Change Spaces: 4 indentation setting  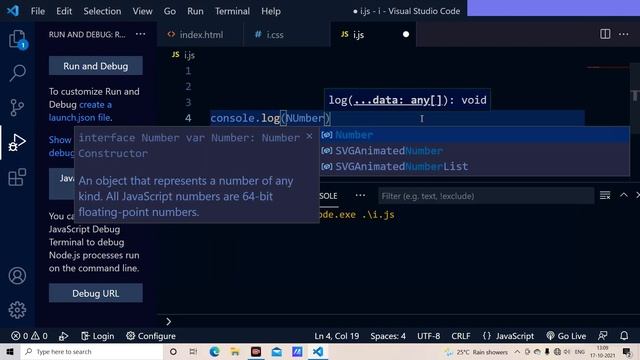coord(388,336)
